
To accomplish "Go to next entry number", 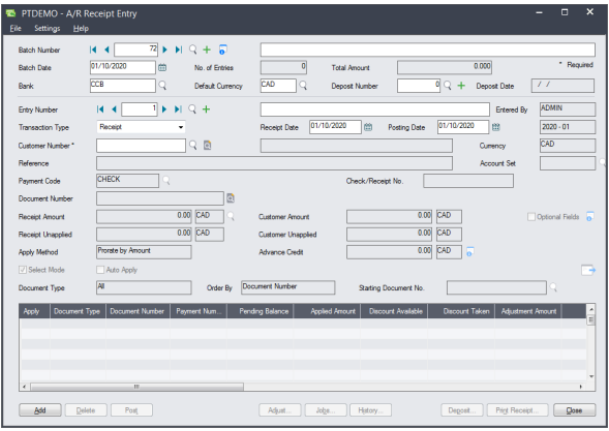I will click(x=164, y=109).
